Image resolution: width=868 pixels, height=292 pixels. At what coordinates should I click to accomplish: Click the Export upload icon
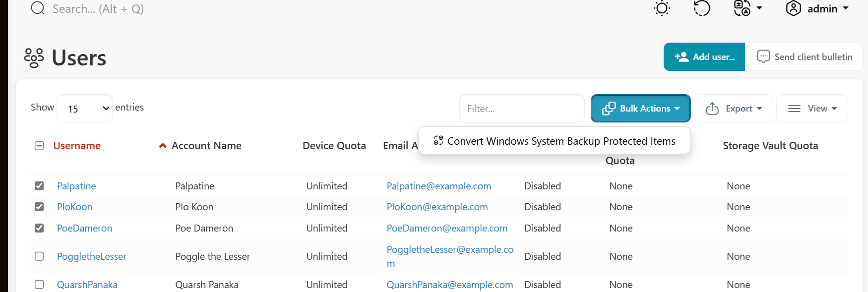(712, 109)
